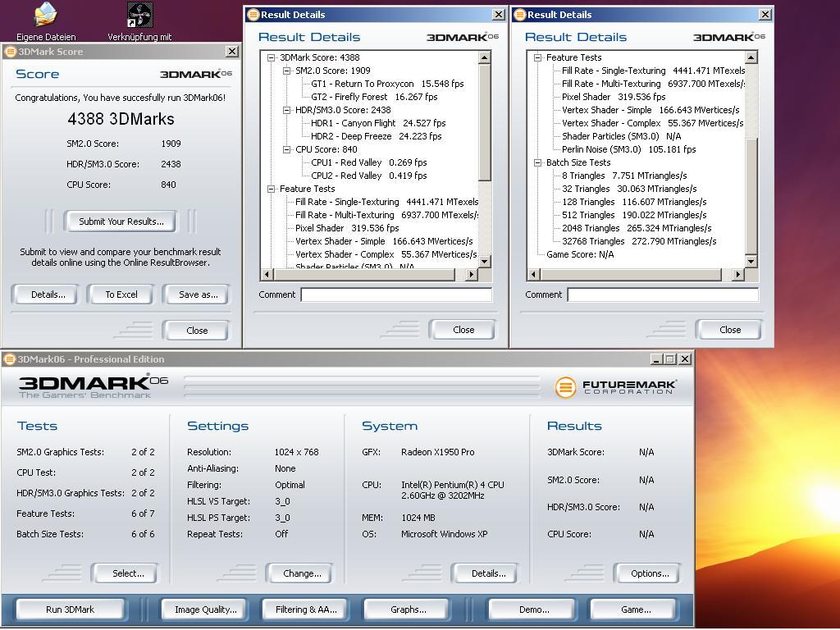The width and height of the screenshot is (840, 630).
Task: Select 128 Triangles batch test row
Action: click(x=634, y=202)
